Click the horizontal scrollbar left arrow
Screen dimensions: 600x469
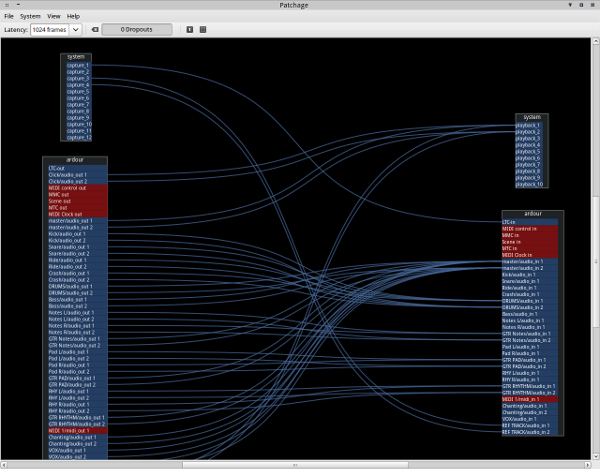click(4, 465)
